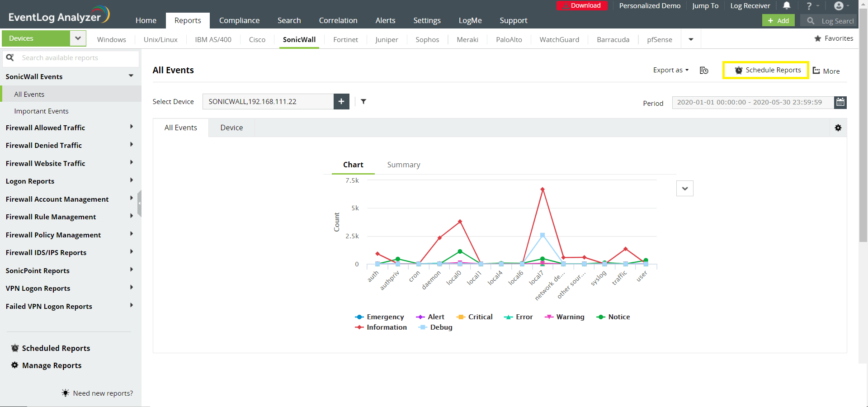This screenshot has width=868, height=407.
Task: Add a device with the plus button
Action: tap(341, 102)
